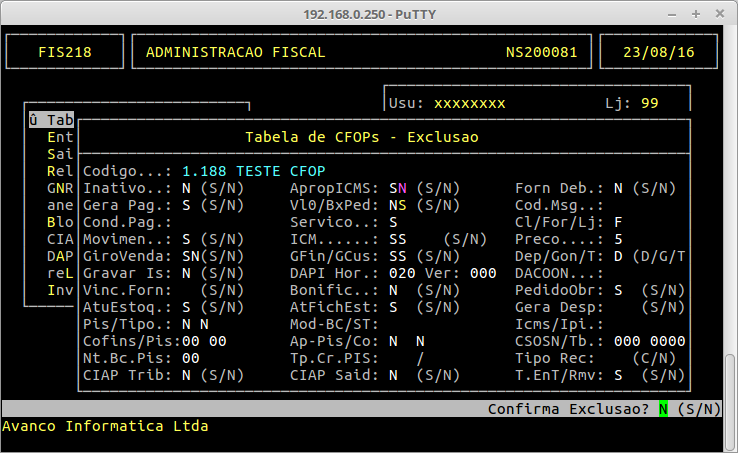Choose the Blo menu entry

59,222
